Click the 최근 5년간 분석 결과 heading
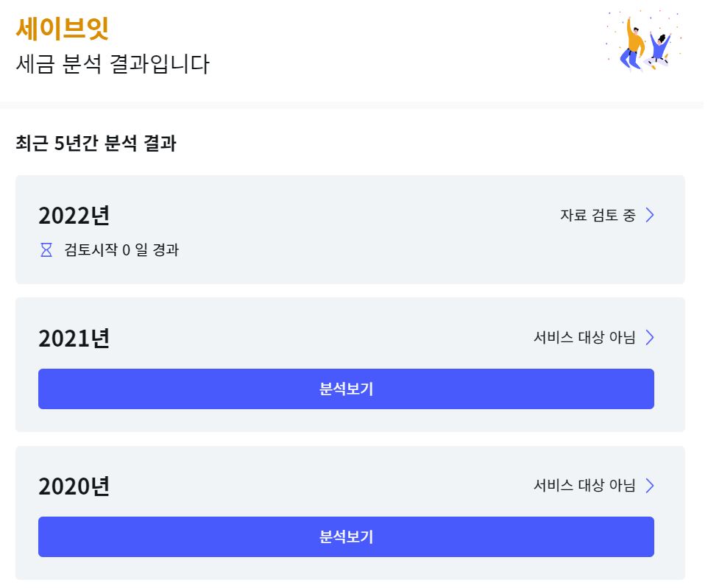708x588 pixels. (96, 144)
